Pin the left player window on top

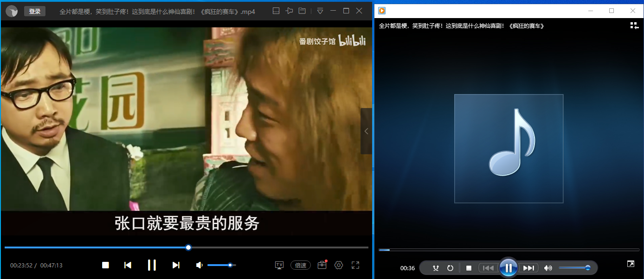click(289, 11)
